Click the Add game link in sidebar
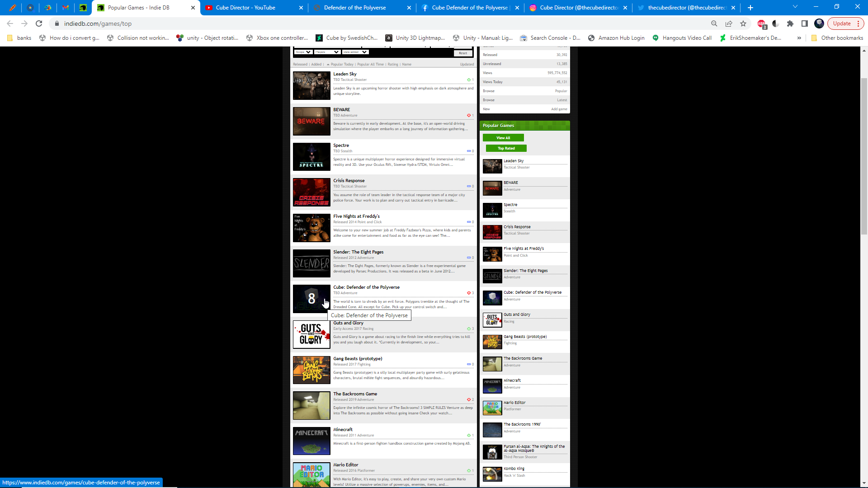868x488 pixels. (559, 109)
